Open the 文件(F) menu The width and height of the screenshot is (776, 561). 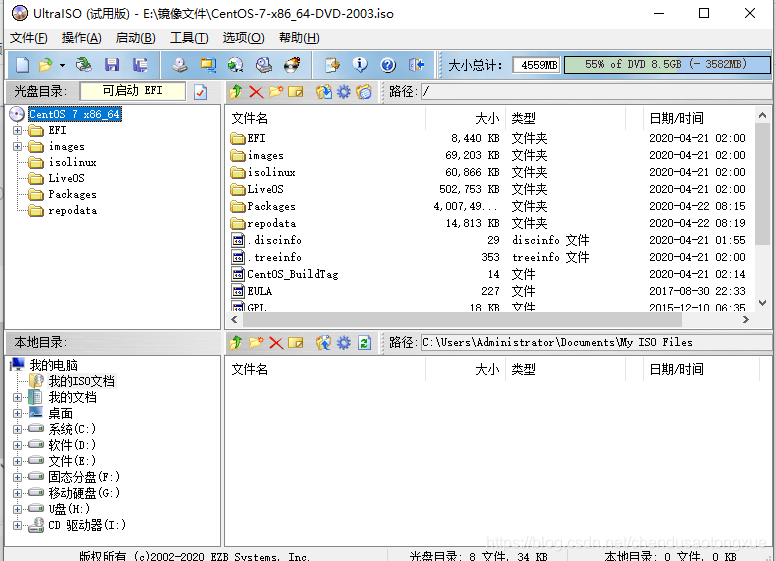point(29,38)
